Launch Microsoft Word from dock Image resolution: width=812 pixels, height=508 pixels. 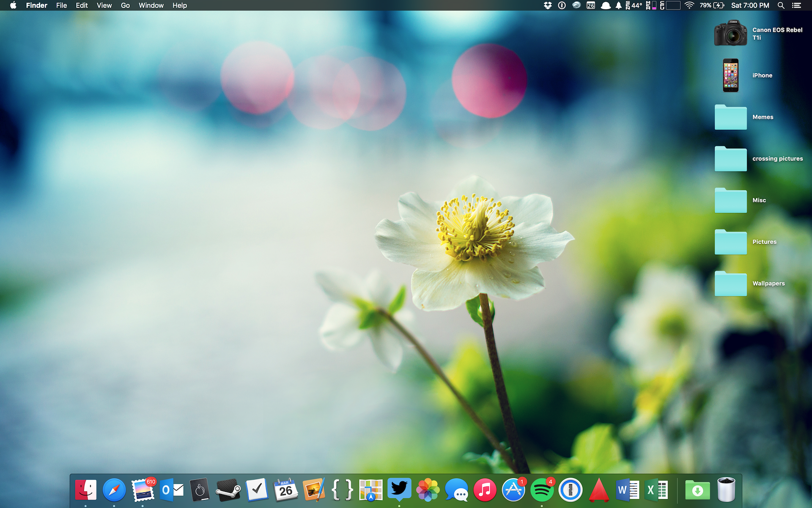627,490
